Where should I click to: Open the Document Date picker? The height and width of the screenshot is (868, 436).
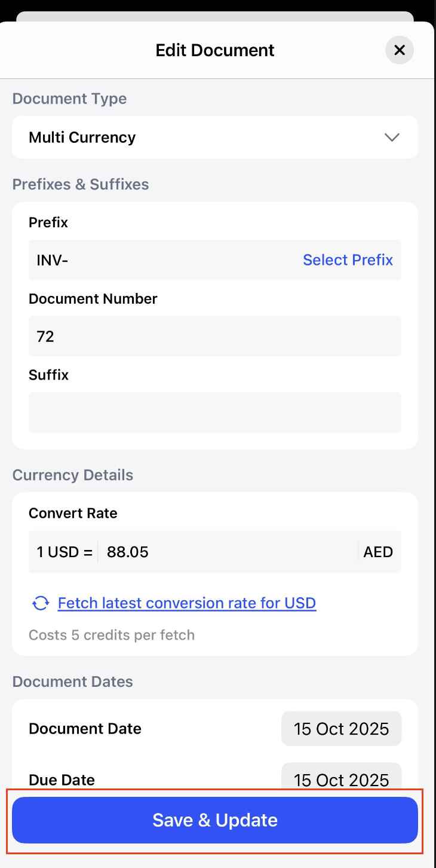[341, 729]
